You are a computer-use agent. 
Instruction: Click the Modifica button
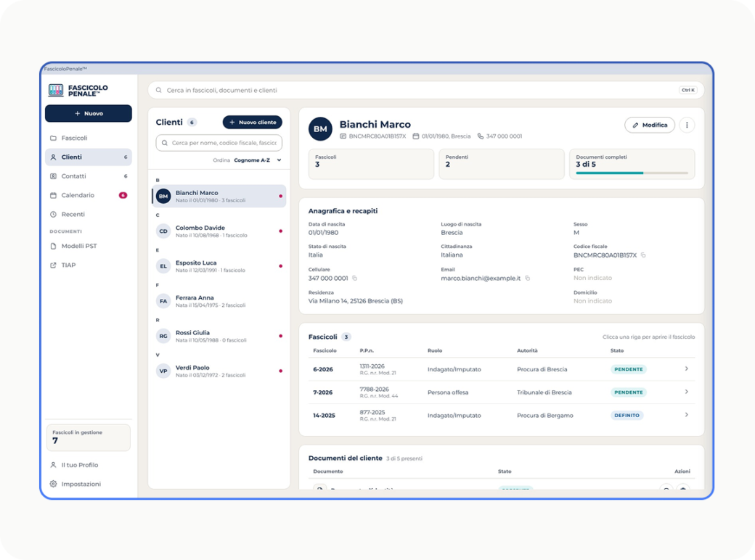click(x=650, y=125)
